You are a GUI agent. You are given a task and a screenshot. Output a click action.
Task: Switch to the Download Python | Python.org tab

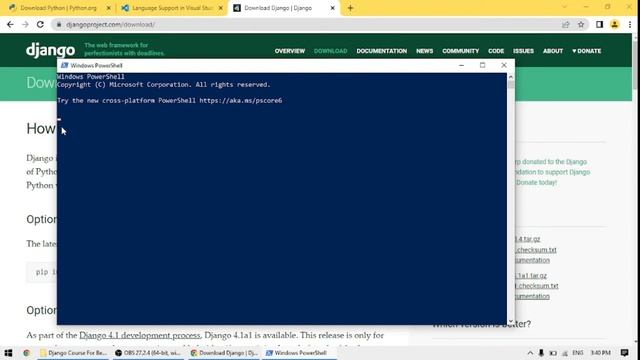coord(58,8)
